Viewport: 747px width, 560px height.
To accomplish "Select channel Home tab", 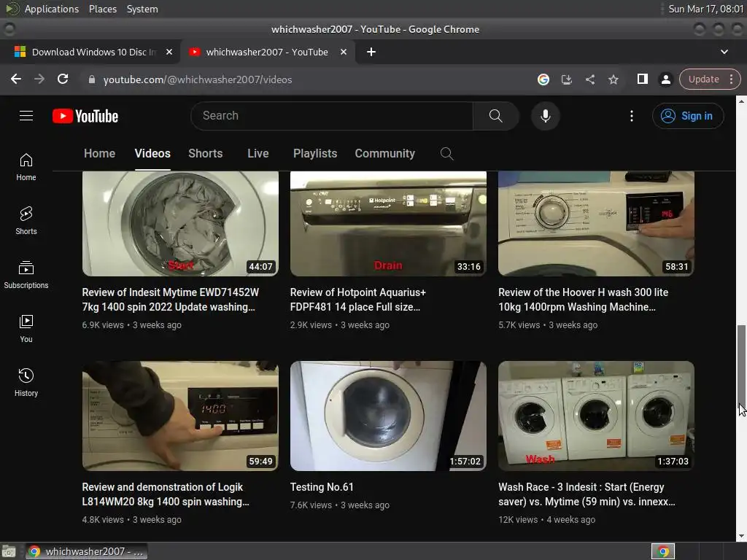I will [x=99, y=153].
